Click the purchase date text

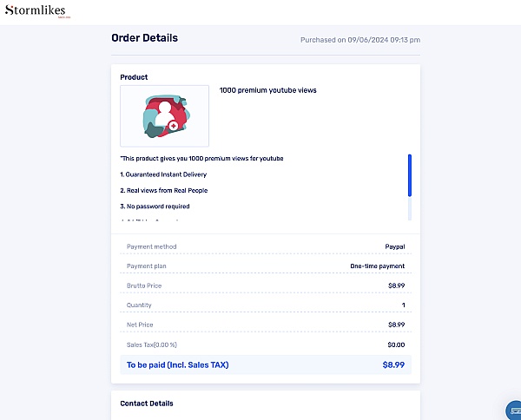pyautogui.click(x=360, y=40)
